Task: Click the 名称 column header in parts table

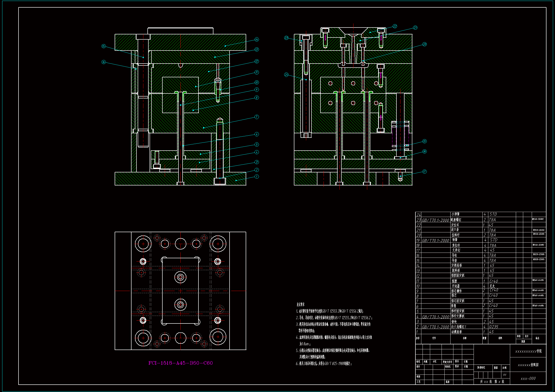Action: coord(465,338)
